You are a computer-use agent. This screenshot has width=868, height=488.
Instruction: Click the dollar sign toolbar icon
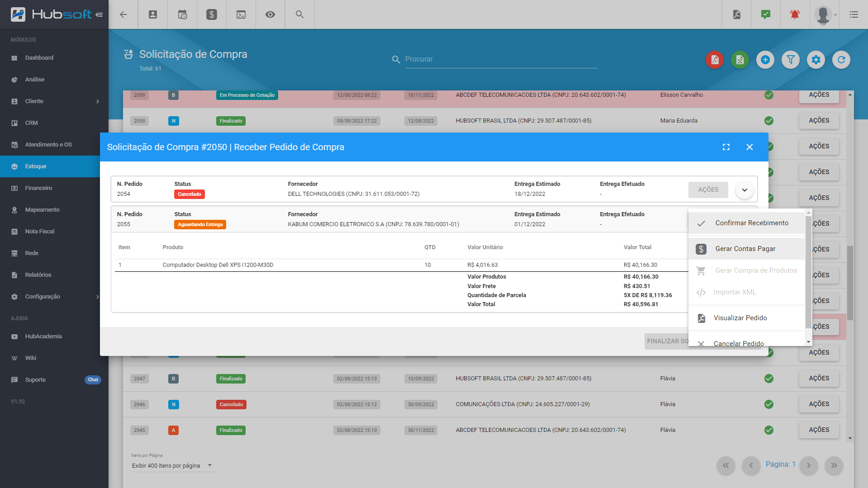point(212,14)
